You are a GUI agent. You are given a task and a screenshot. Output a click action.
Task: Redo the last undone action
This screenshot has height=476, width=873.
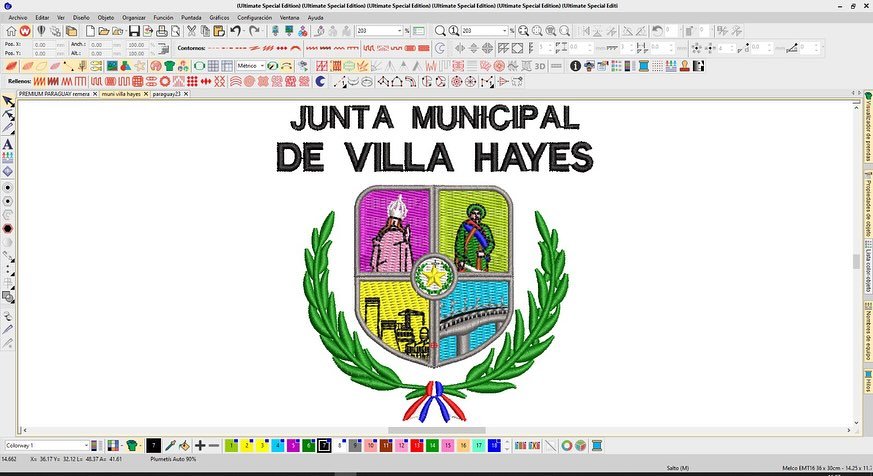[254, 31]
